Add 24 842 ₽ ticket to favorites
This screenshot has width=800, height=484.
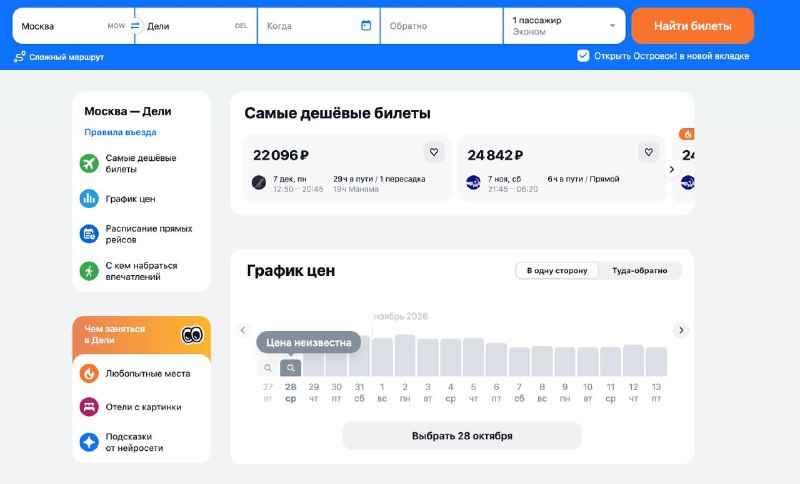648,152
